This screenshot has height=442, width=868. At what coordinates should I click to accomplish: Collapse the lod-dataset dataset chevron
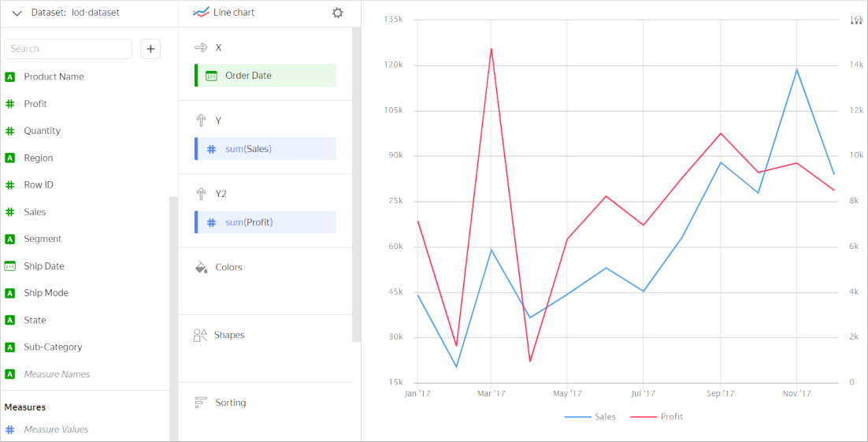pyautogui.click(x=17, y=13)
